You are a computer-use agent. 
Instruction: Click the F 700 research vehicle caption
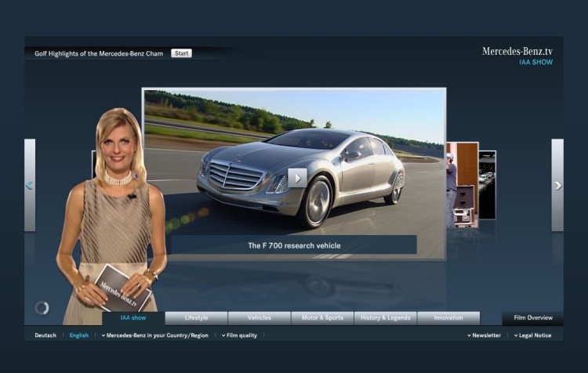(x=294, y=245)
